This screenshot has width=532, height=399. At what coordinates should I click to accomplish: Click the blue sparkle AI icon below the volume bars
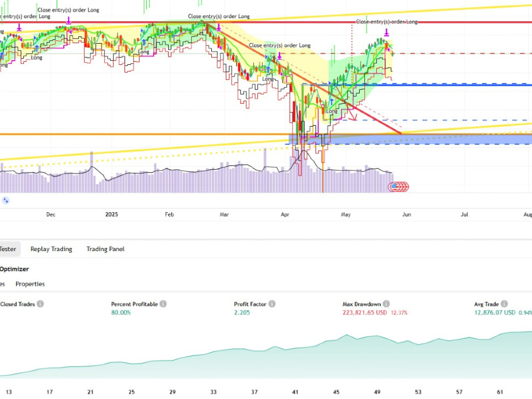[x=5, y=200]
